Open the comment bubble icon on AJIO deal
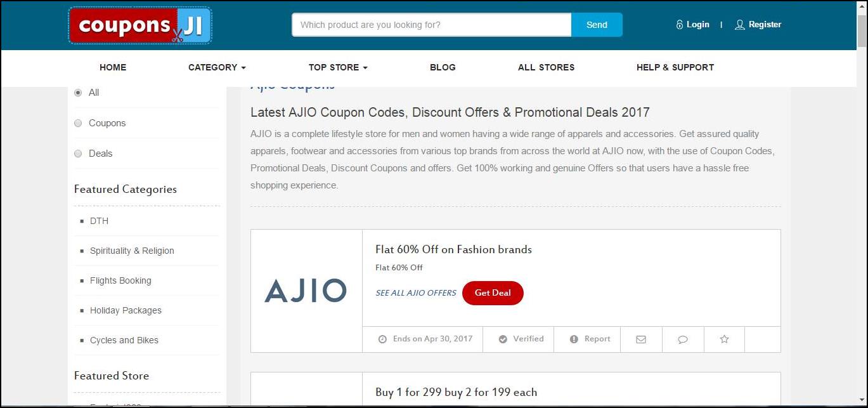This screenshot has width=868, height=408. click(683, 339)
